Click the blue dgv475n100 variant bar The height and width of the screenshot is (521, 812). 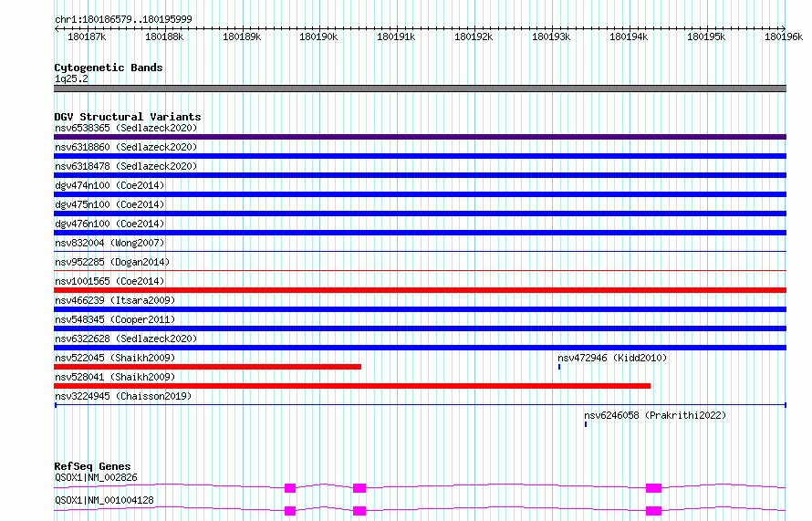(x=420, y=214)
